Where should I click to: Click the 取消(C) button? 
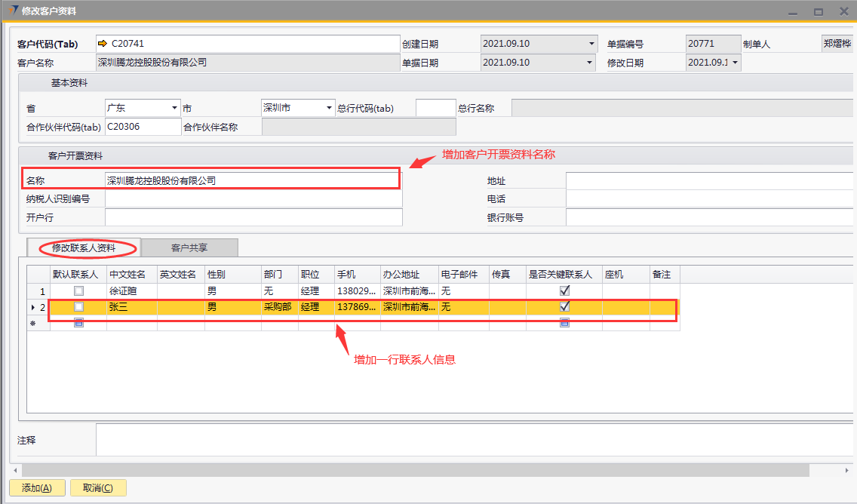[x=98, y=488]
